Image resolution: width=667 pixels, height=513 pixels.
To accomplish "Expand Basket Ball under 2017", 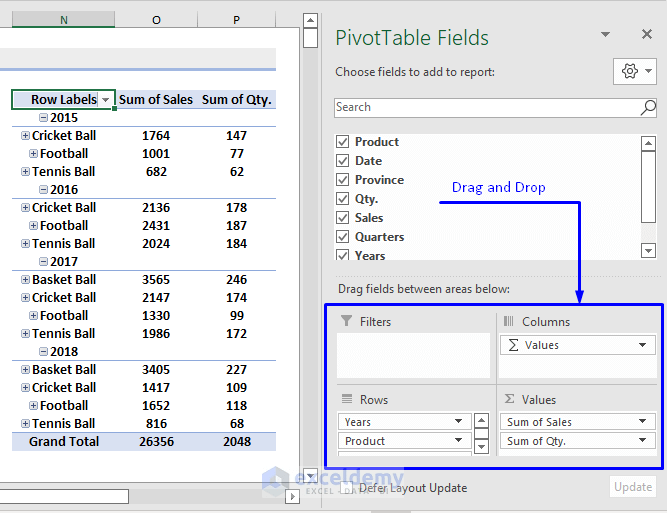I will click(26, 279).
